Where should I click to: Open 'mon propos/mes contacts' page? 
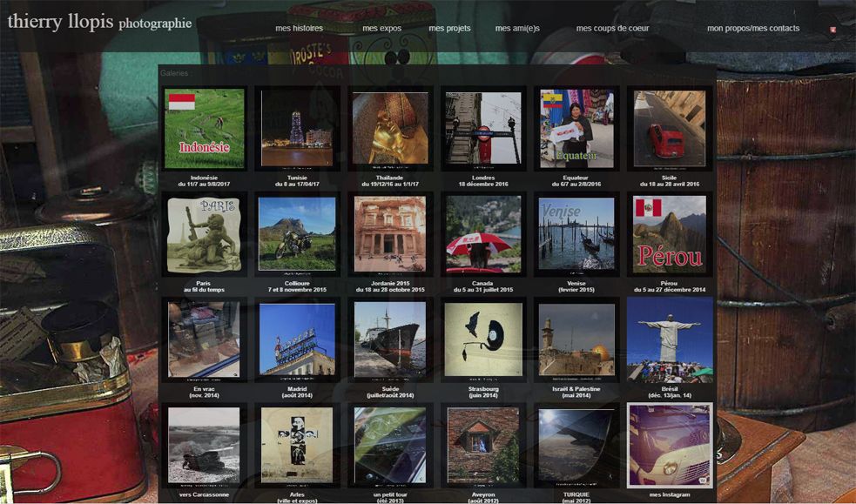click(x=752, y=29)
